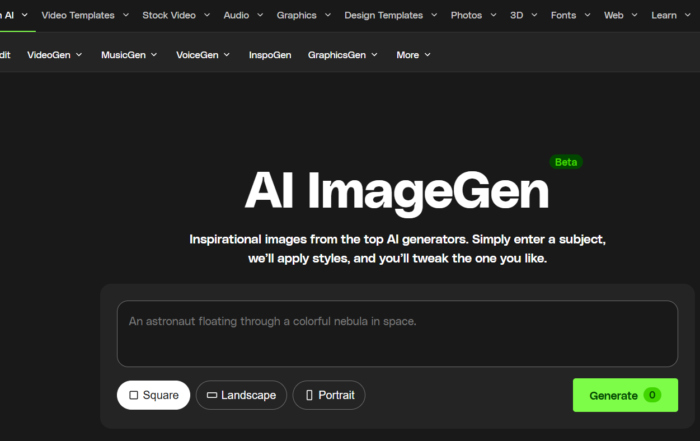Open the MusicGen tool dropdown
700x441 pixels.
(x=129, y=55)
